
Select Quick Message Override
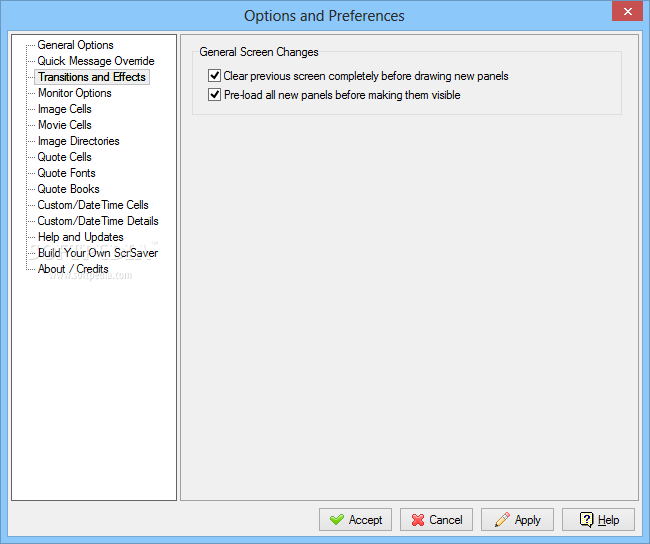click(96, 61)
